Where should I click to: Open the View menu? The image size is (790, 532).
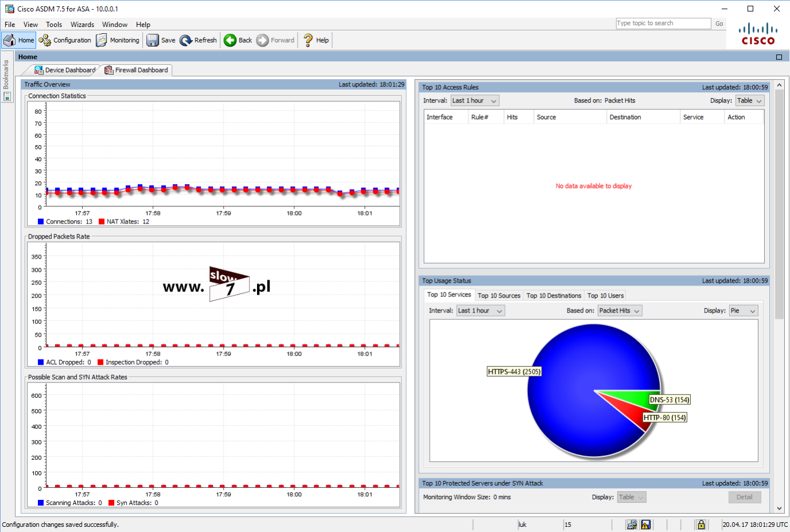(30, 25)
